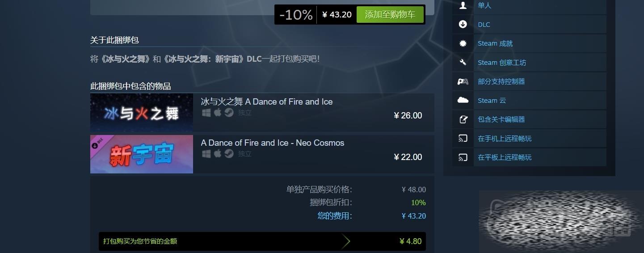Click the 在手机上远程畅玩 link text
The height and width of the screenshot is (253, 644).
click(x=505, y=139)
